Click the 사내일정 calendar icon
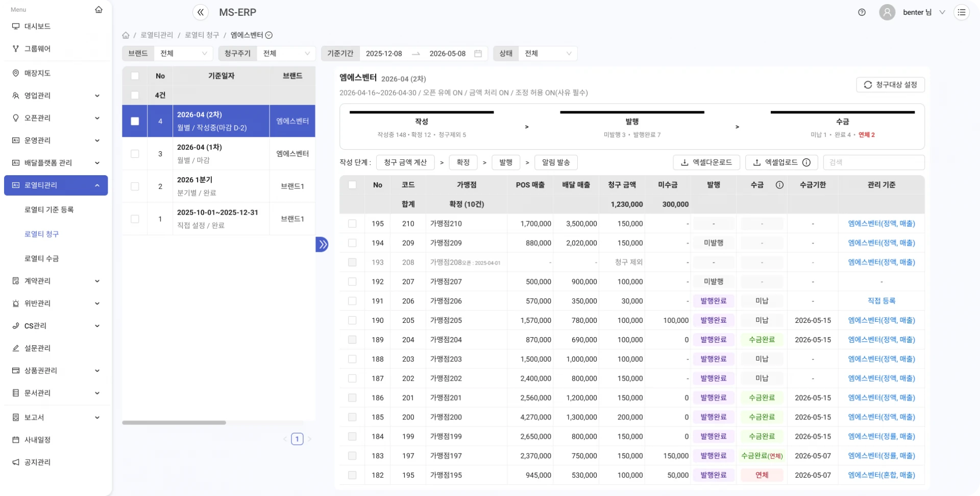Screen dimensions: 980x496 [x=16, y=440]
